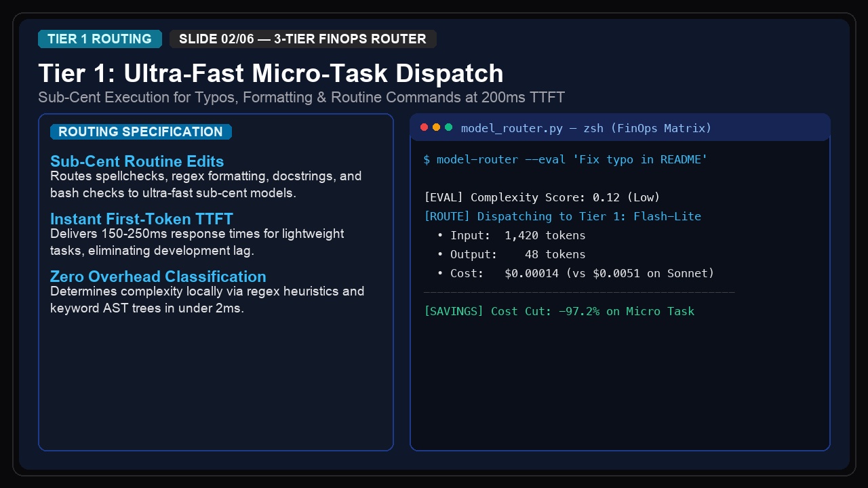The width and height of the screenshot is (868, 488).
Task: Click the terminal title "model_router.py — zsh (FinOps Matrix)"
Action: 586,128
